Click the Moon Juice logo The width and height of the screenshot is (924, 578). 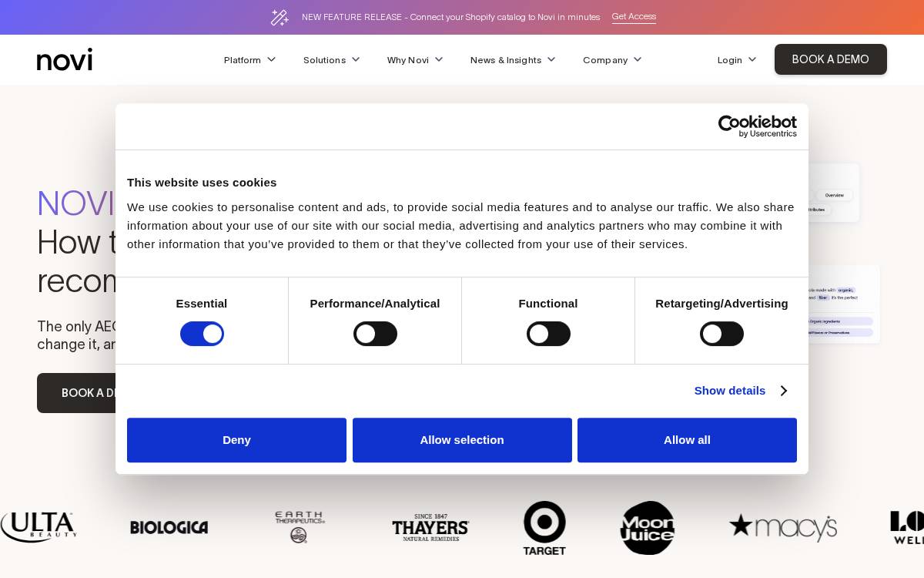(648, 528)
